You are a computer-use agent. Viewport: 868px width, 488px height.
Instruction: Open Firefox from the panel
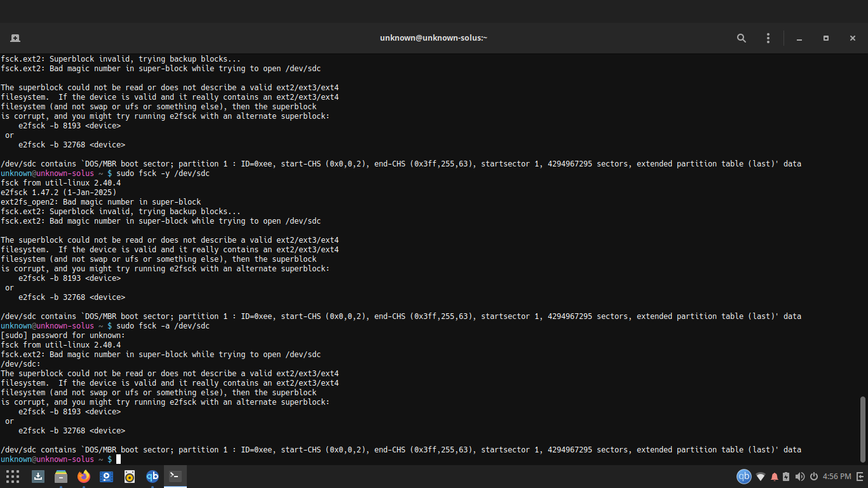click(x=84, y=476)
